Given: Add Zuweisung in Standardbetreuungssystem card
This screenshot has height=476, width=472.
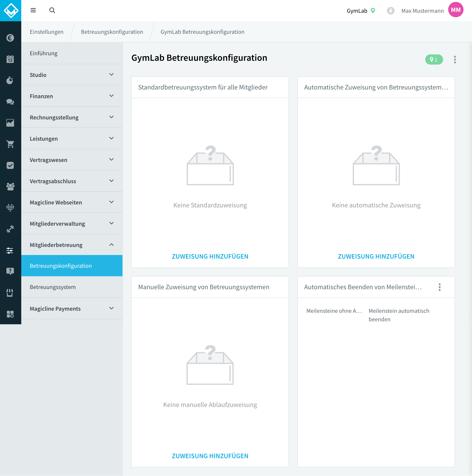Looking at the screenshot, I should [210, 256].
